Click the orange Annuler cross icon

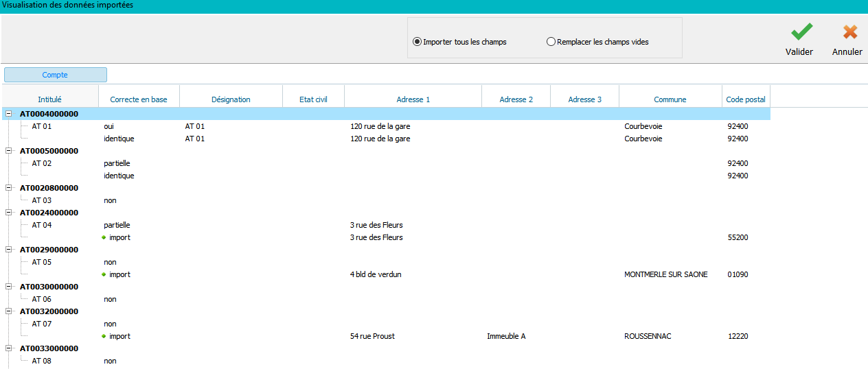click(x=849, y=32)
